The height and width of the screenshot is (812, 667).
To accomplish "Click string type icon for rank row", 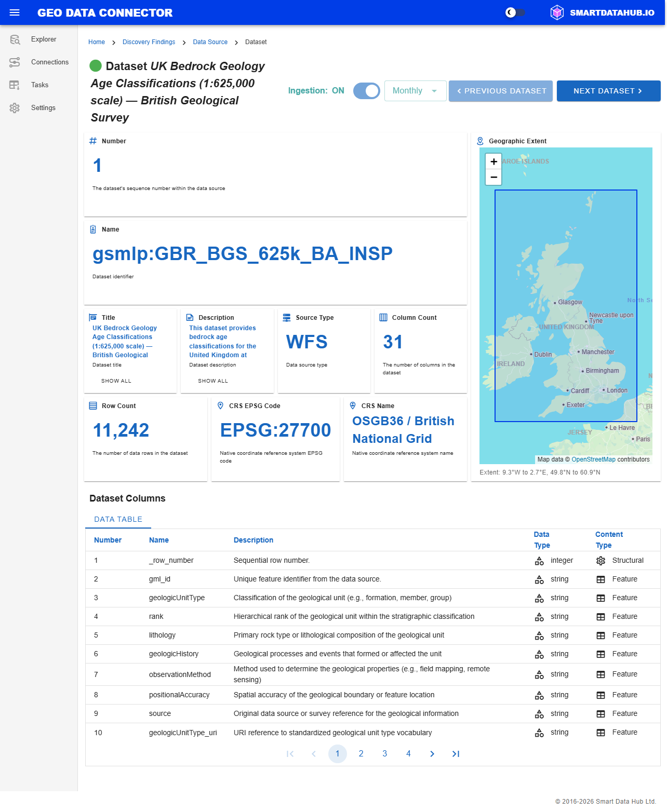I will click(x=539, y=617).
